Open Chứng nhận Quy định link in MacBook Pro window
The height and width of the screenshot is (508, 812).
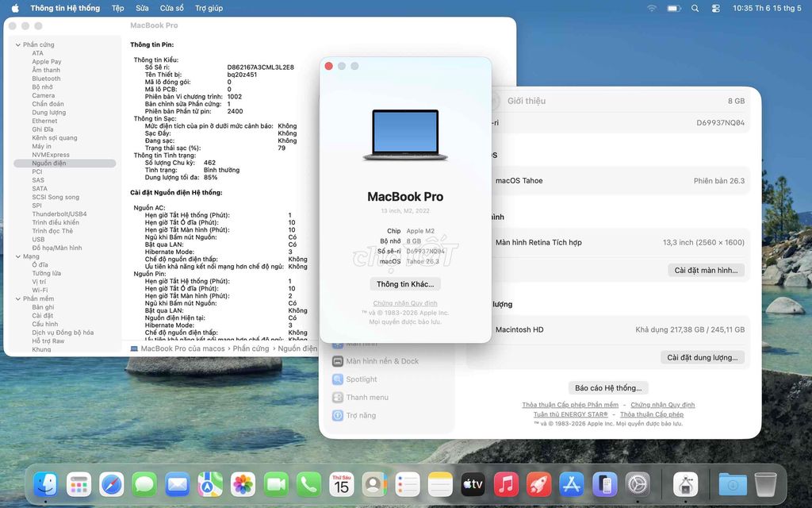pos(405,303)
